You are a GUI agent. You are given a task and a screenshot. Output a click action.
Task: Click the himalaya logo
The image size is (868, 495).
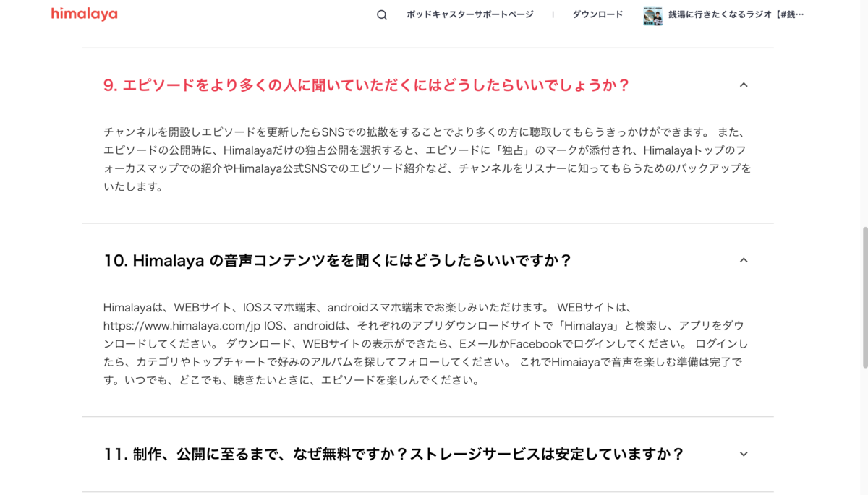tap(84, 14)
